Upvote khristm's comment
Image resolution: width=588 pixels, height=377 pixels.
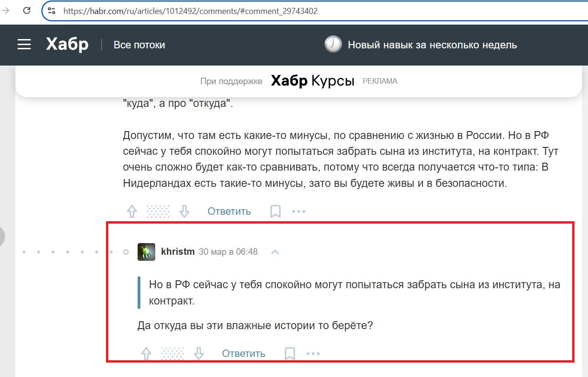tap(146, 354)
